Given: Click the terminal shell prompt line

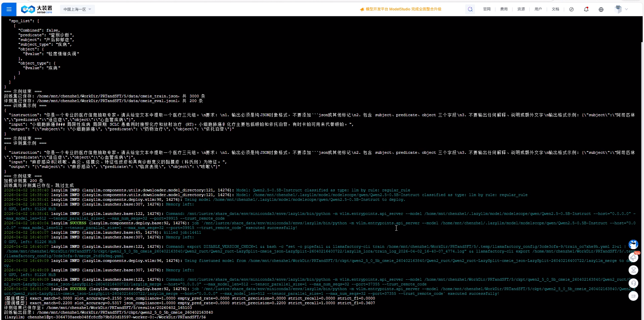Looking at the screenshot, I should (105, 317).
